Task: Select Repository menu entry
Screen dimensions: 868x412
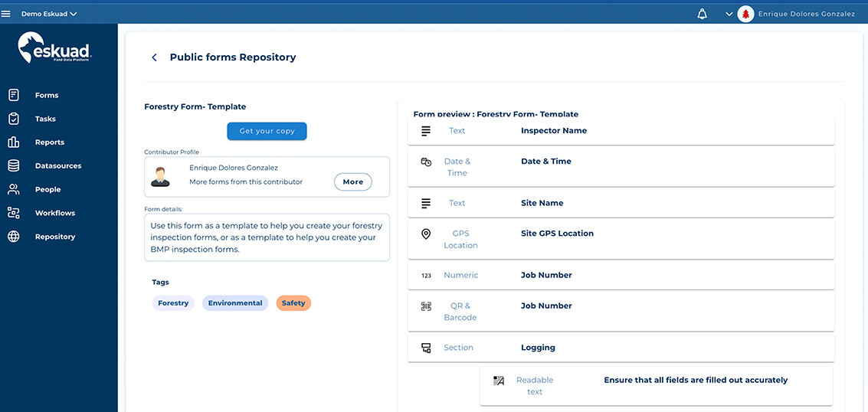Action: pos(55,237)
